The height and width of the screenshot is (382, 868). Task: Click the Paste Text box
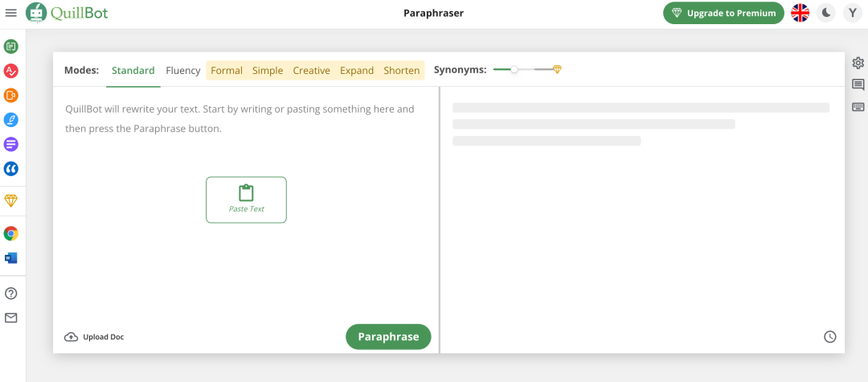click(246, 199)
